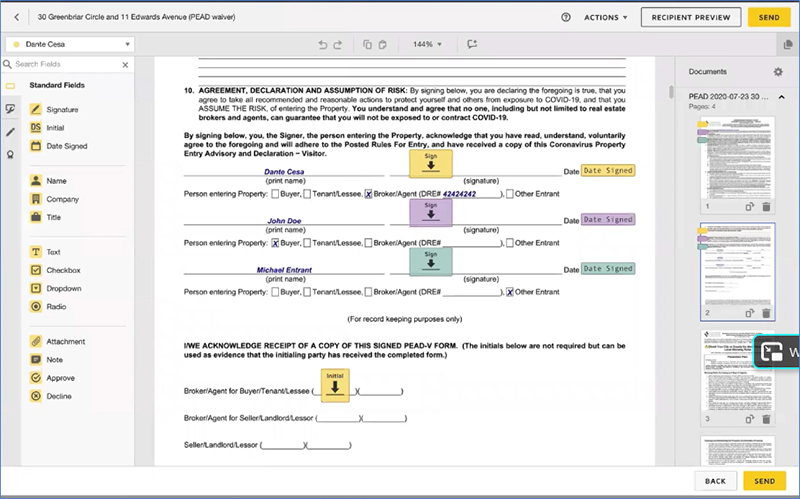
Task: Click the copy icon in toolbar
Action: (367, 44)
